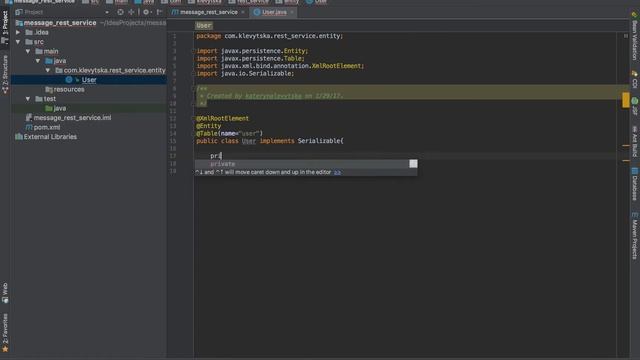The width and height of the screenshot is (640, 360).
Task: Click the typed 'pr' text in editor
Action: [215, 156]
